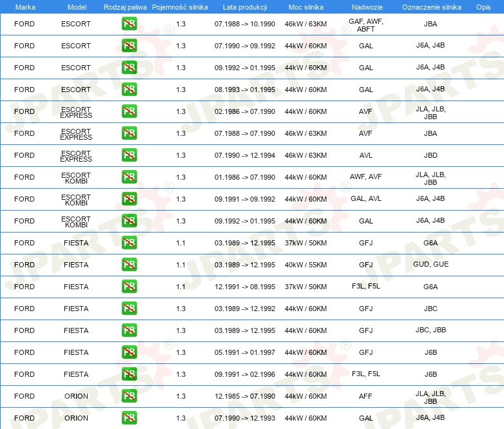This screenshot has height=429, width=504.
Task: Click the fuel icon for Fiesta 05.1991 -> 01.1997
Action: 129,352
